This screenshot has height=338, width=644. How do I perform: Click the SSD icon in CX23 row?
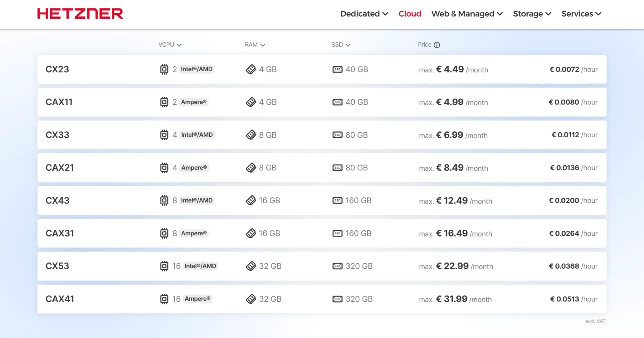click(337, 69)
